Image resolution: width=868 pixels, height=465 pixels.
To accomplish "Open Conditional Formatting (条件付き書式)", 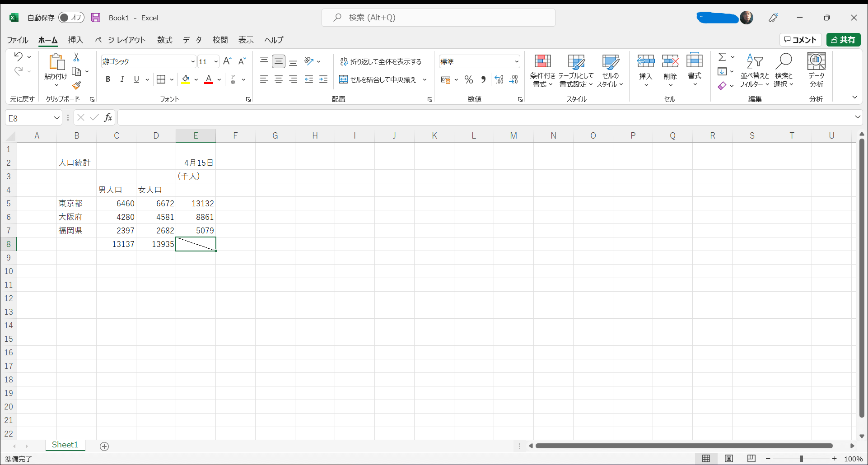I will tap(542, 71).
